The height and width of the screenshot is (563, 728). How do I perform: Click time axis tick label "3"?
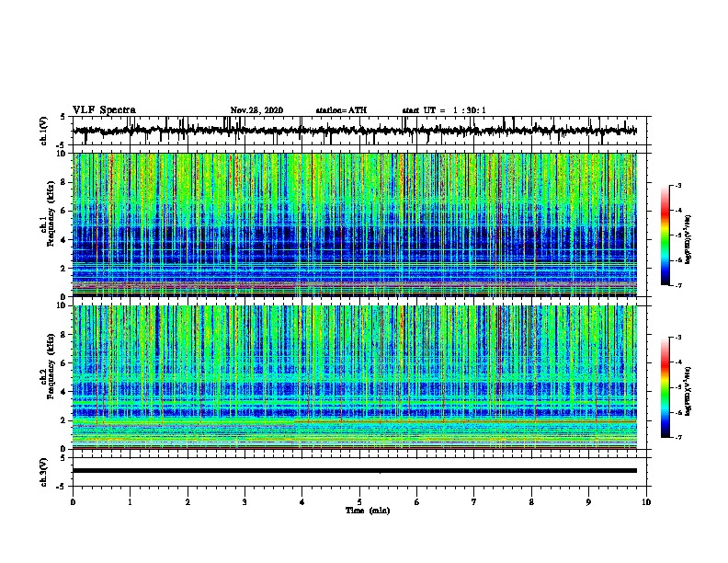(245, 502)
